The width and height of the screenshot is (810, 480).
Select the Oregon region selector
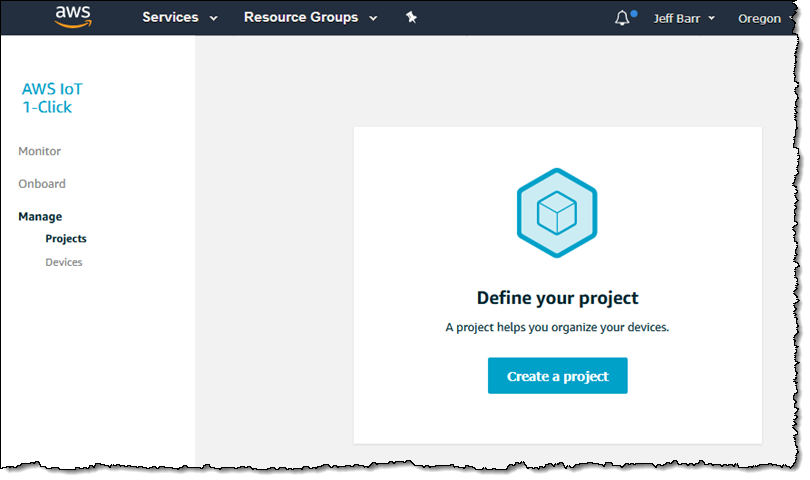(759, 18)
